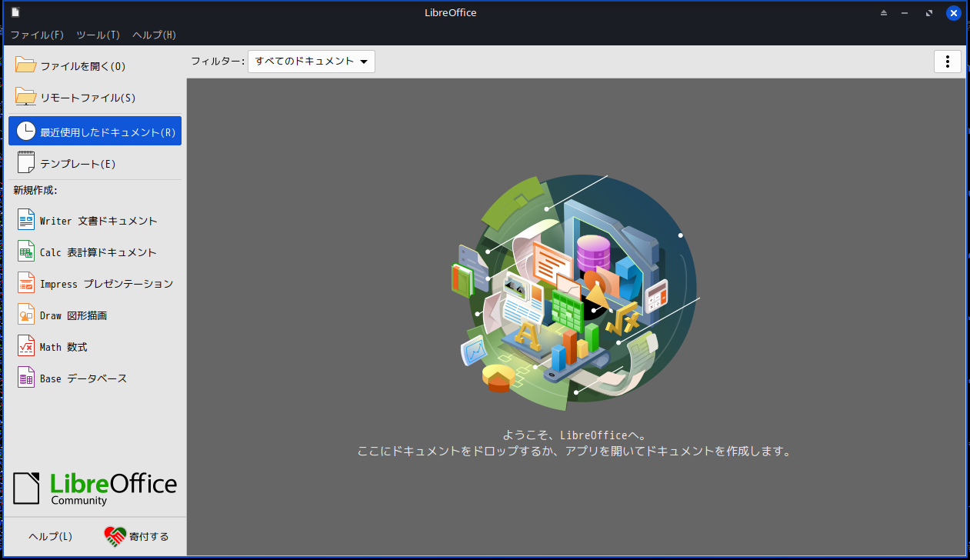
Task: Click the テンプレート notepad icon
Action: [x=26, y=163]
